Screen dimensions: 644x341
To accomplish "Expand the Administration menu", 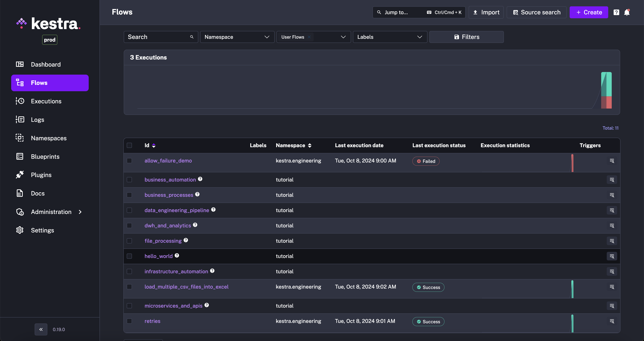I will tap(51, 212).
